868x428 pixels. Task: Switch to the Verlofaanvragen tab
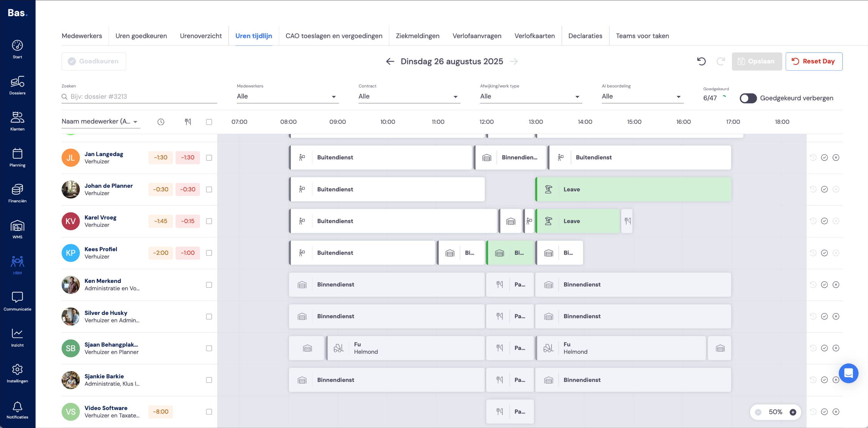pos(477,36)
